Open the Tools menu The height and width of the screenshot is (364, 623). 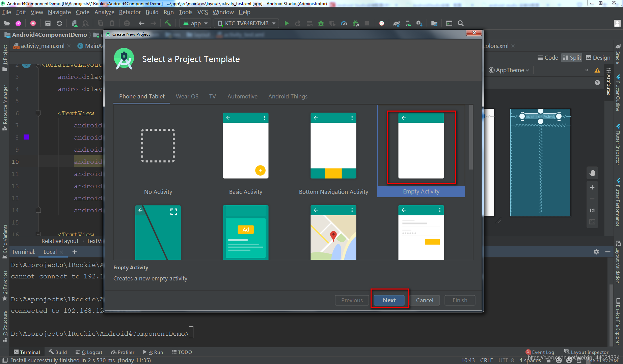(x=185, y=12)
